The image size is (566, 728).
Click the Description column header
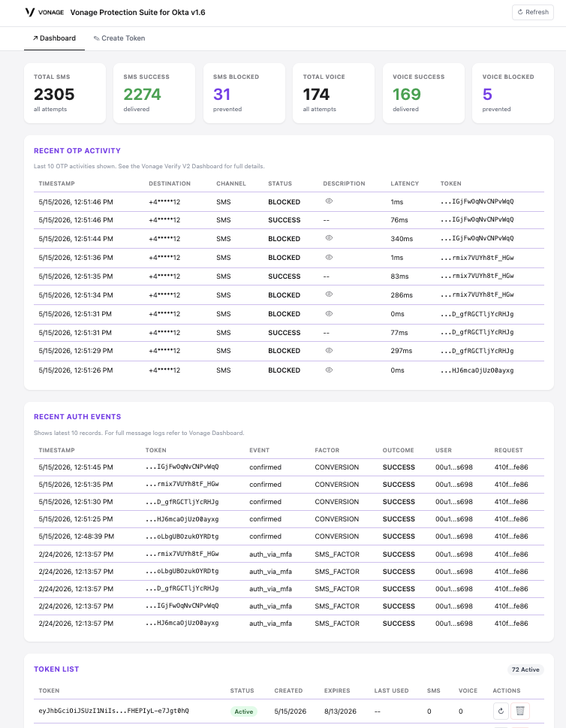coord(344,183)
